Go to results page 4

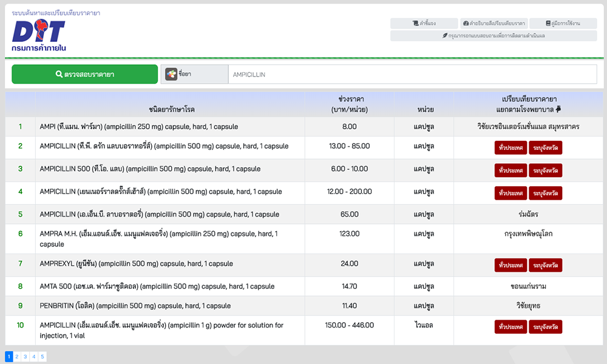pyautogui.click(x=34, y=356)
